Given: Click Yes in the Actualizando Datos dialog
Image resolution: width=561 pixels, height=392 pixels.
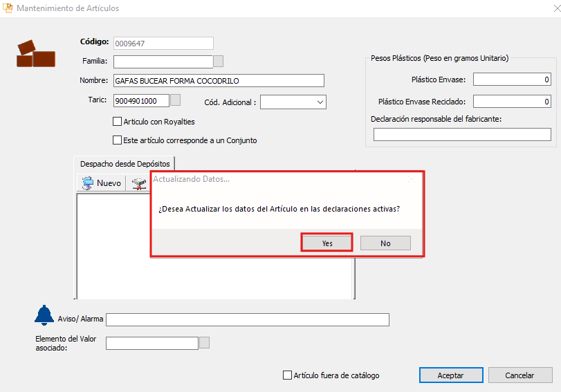Looking at the screenshot, I should [x=327, y=243].
